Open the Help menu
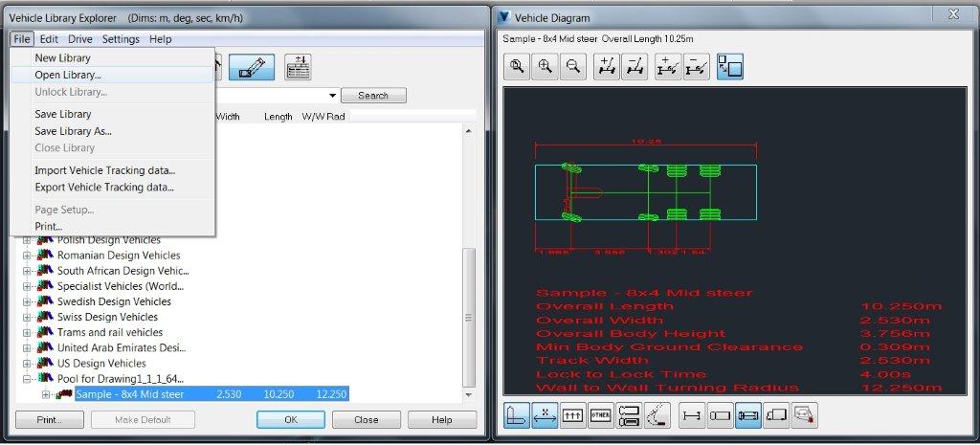This screenshot has height=445, width=980. pyautogui.click(x=160, y=38)
